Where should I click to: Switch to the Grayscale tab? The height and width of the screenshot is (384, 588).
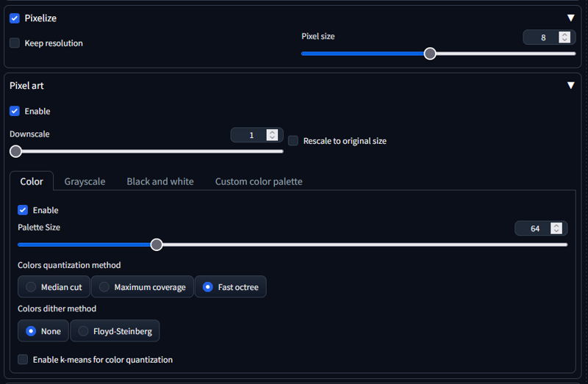coord(85,181)
